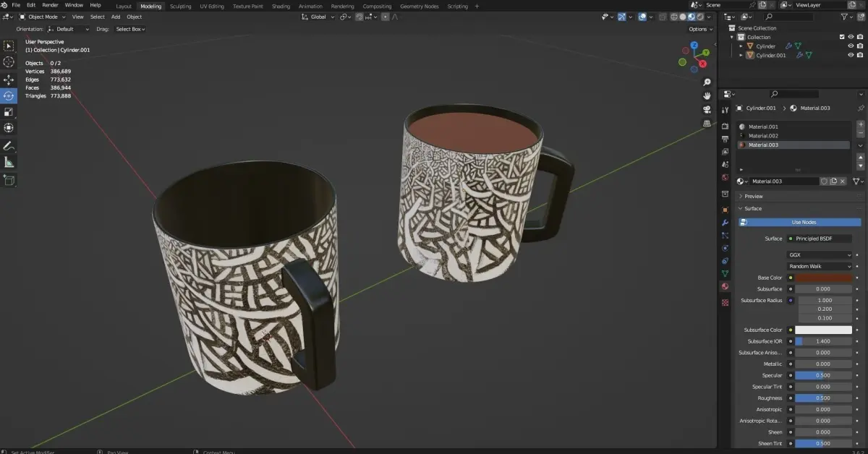The height and width of the screenshot is (454, 868).
Task: Open the Random Walk subsurface method dropdown
Action: [820, 266]
